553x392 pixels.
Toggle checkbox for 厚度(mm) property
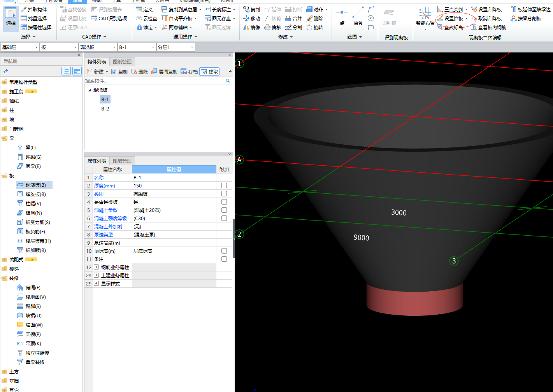pyautogui.click(x=224, y=185)
